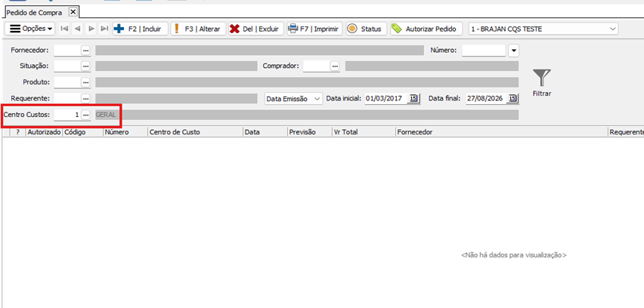
Task: Click the Filtrar funnel icon
Action: coord(541,78)
